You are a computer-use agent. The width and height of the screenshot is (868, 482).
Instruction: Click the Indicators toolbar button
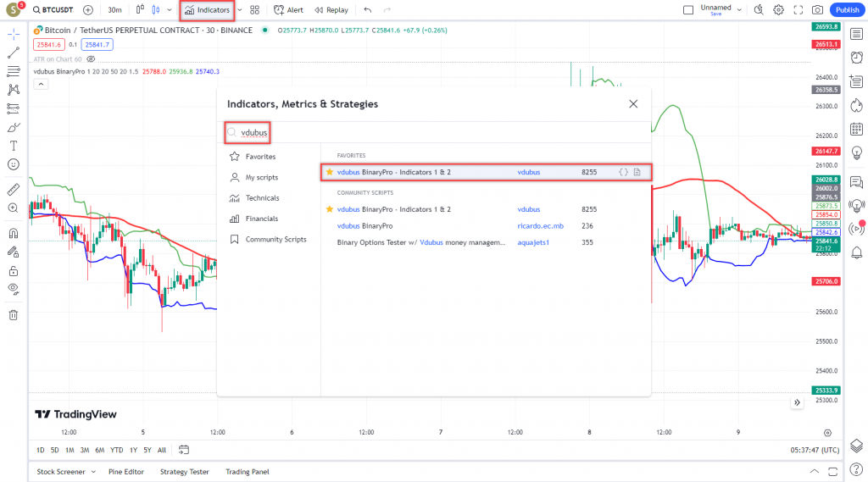pyautogui.click(x=207, y=10)
